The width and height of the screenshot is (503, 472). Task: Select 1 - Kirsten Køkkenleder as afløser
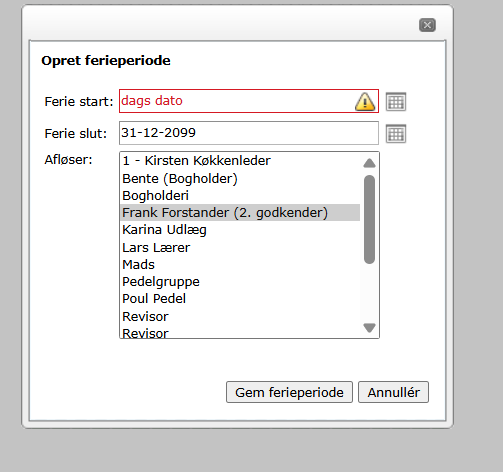click(240, 161)
